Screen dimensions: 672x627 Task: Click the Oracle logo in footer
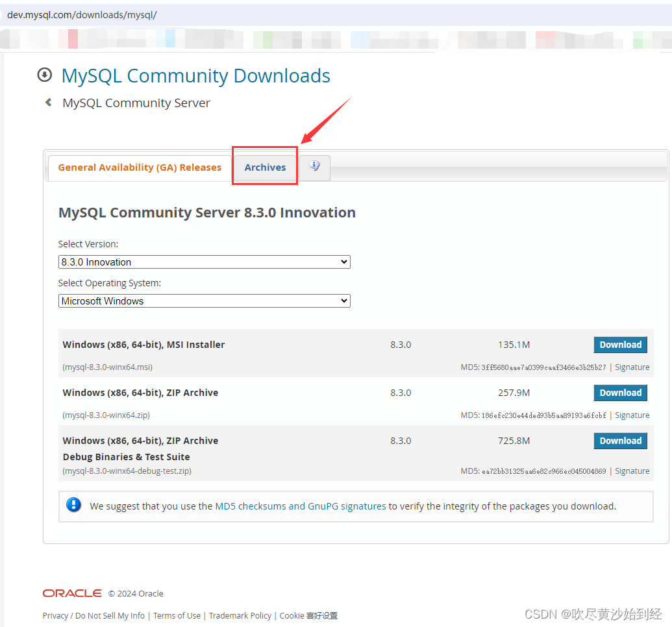pos(72,593)
